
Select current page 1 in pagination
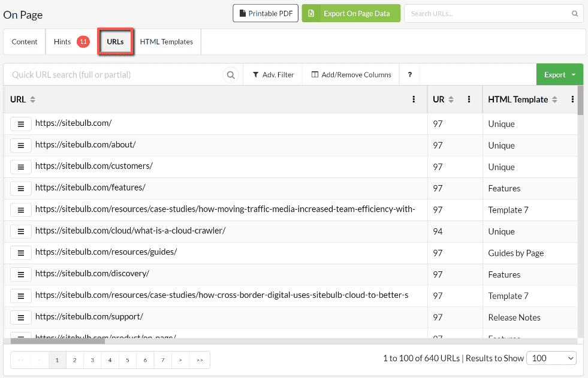pyautogui.click(x=57, y=360)
